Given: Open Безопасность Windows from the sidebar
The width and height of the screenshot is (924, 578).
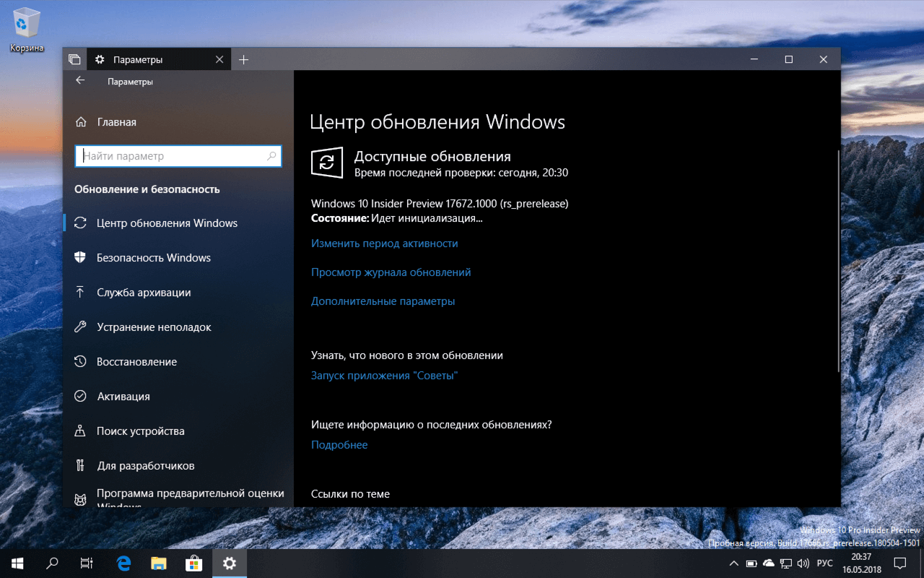Looking at the screenshot, I should [x=178, y=258].
